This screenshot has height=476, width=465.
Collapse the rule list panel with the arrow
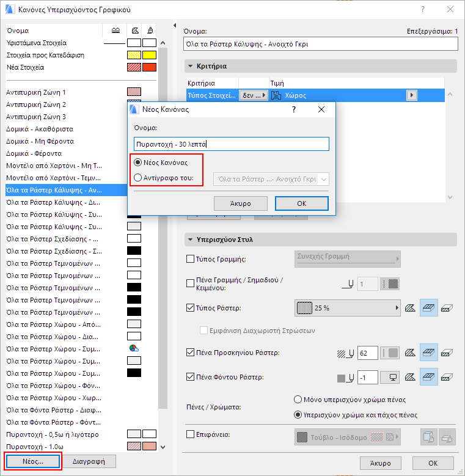pos(175,26)
